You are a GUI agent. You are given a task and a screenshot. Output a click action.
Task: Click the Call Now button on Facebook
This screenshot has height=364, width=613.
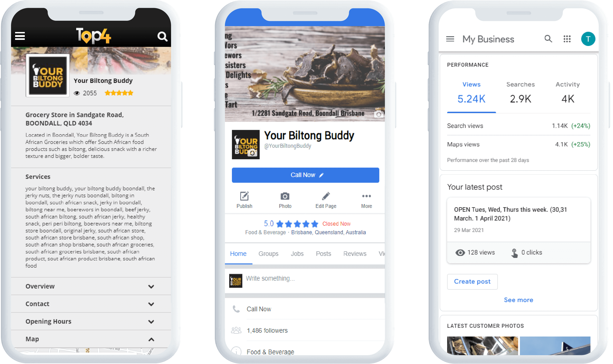click(x=306, y=175)
